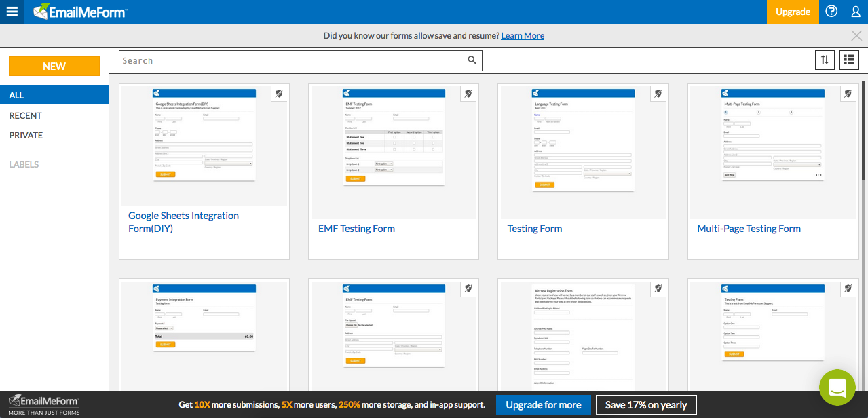868x418 pixels.
Task: Switch to list view layout
Action: pyautogui.click(x=849, y=60)
